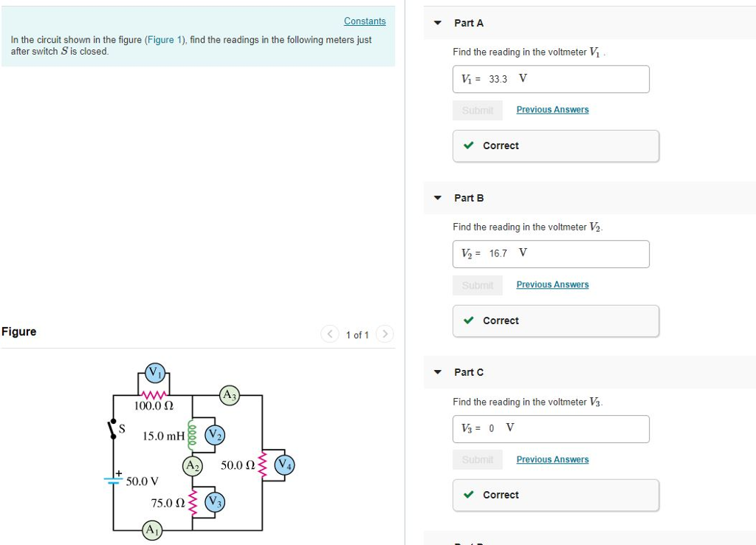
Task: View Previous Answers for Part B
Action: pyautogui.click(x=552, y=284)
